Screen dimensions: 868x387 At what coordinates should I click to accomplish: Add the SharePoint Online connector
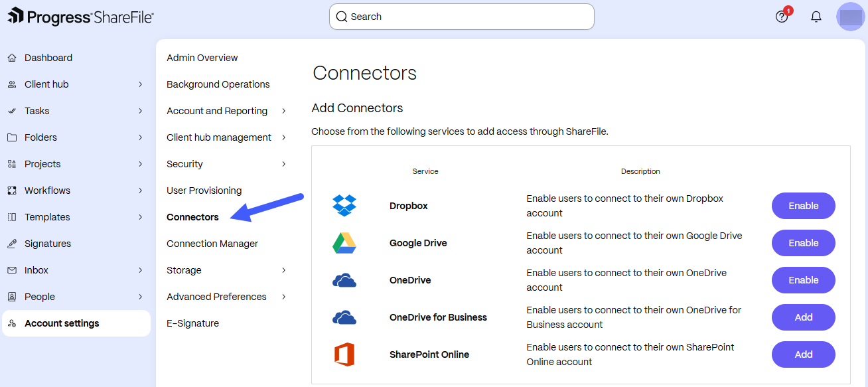tap(804, 354)
